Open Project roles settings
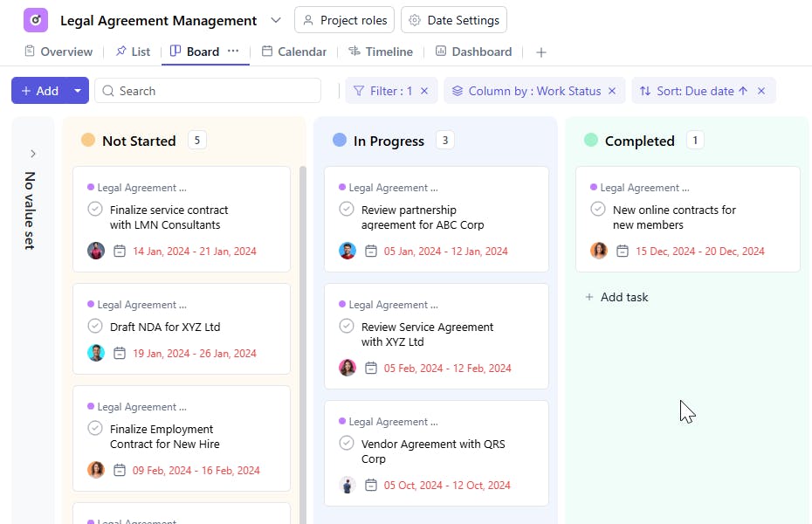This screenshot has width=812, height=524. tap(345, 20)
